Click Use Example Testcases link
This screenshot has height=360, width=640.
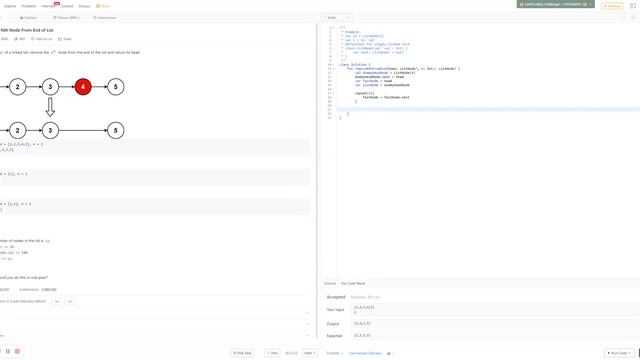(365, 353)
